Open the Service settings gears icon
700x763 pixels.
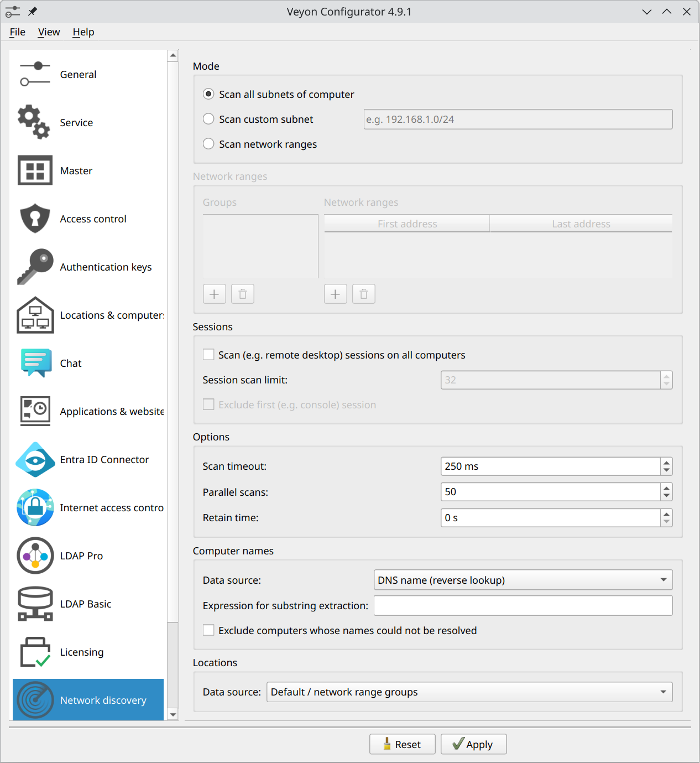tap(34, 122)
